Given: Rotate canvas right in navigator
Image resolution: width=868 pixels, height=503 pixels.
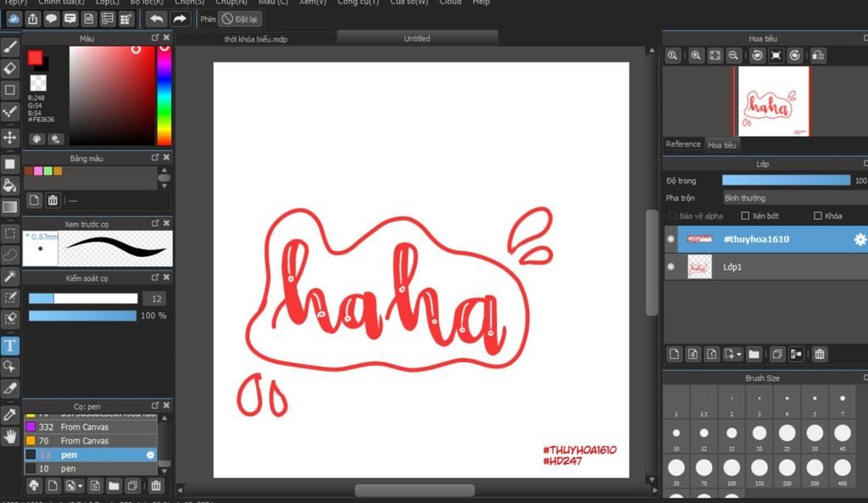Looking at the screenshot, I should click(x=794, y=55).
